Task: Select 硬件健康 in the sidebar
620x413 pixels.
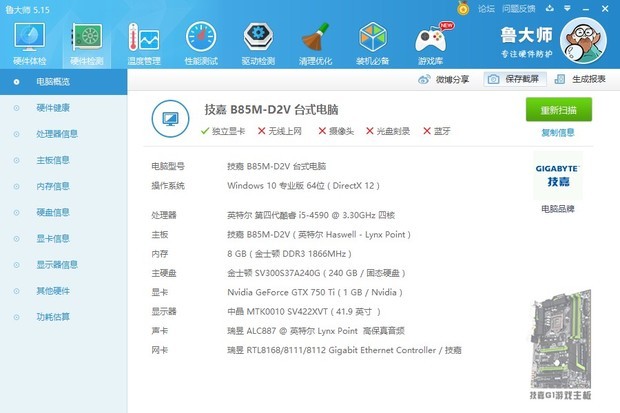Action: [x=63, y=108]
